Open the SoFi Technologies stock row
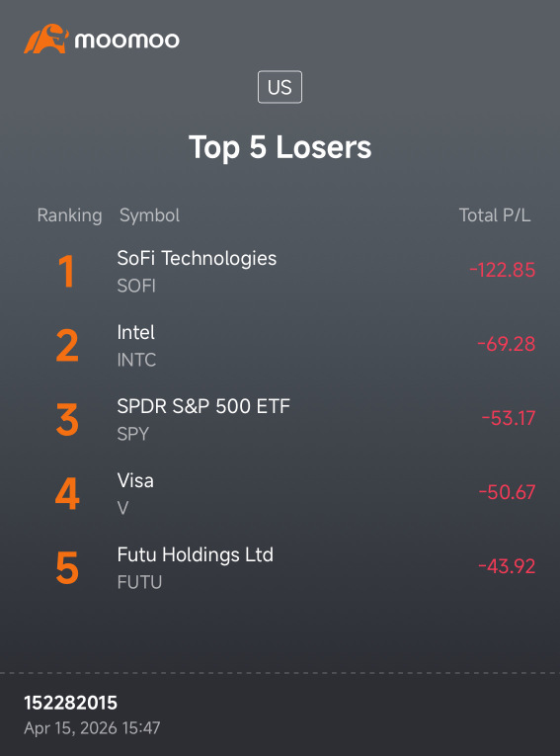Viewport: 560px width, 756px height. (x=280, y=272)
